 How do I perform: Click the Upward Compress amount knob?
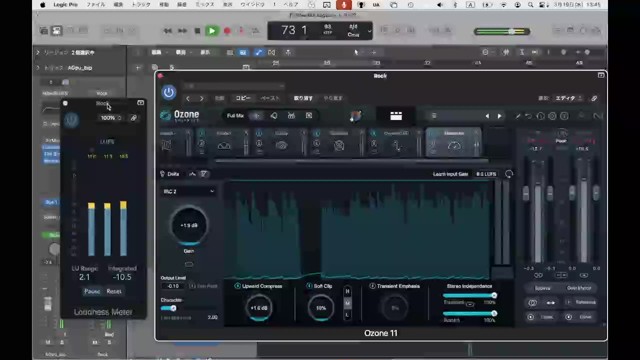tap(259, 308)
